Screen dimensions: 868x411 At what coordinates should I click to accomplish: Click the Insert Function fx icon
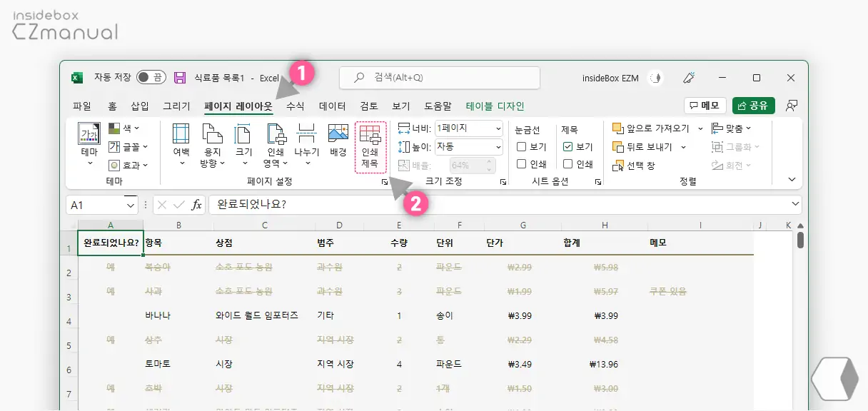[x=198, y=204]
